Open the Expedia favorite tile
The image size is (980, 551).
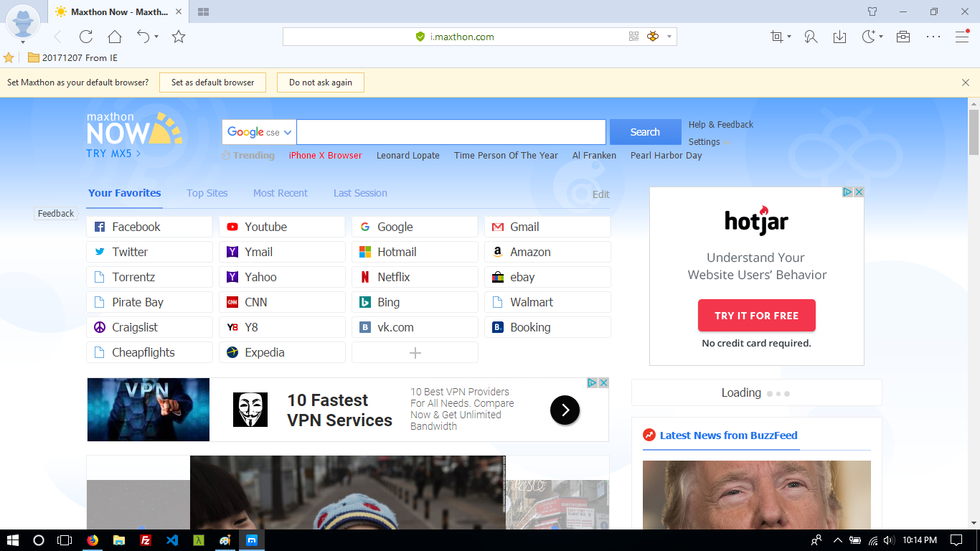click(282, 352)
